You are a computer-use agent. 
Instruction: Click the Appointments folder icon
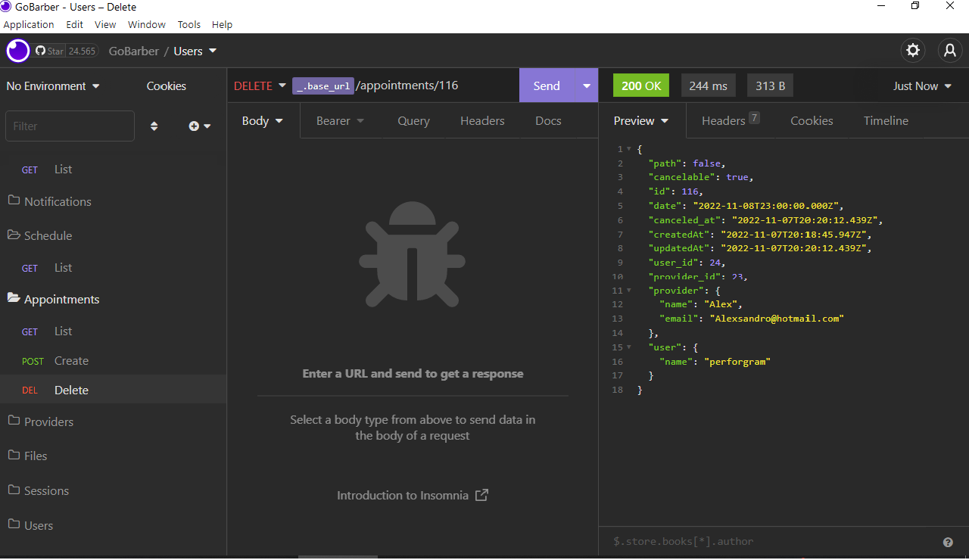tap(13, 298)
